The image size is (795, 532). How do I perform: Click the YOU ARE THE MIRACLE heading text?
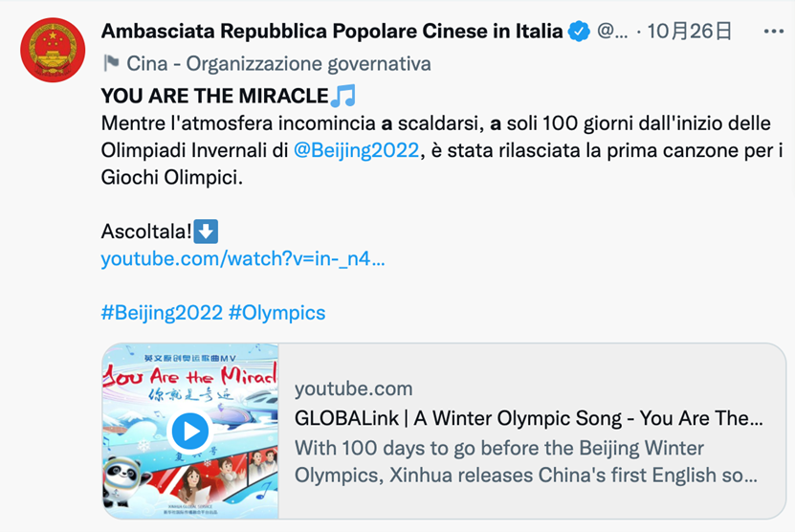click(213, 96)
